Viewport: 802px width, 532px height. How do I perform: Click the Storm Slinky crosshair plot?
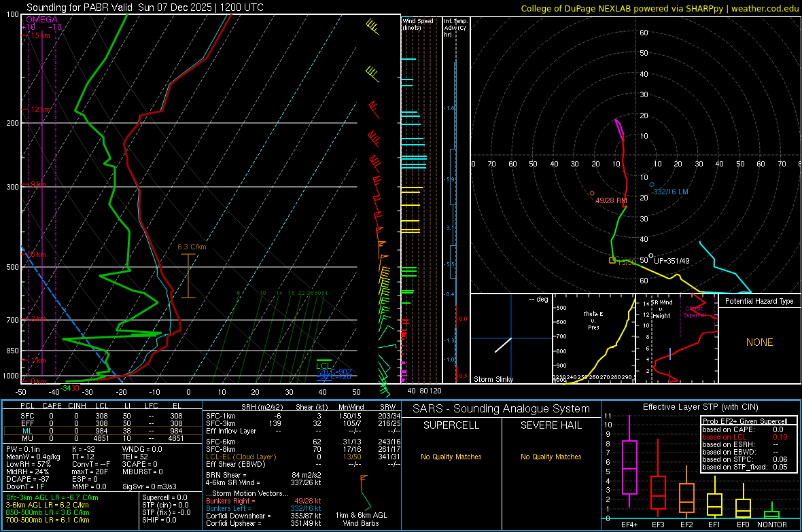click(x=511, y=338)
